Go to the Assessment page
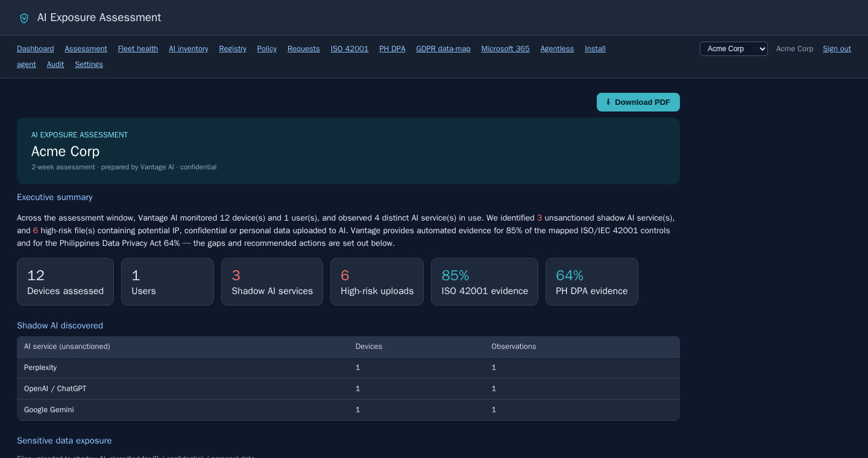868x458 pixels. (x=86, y=49)
